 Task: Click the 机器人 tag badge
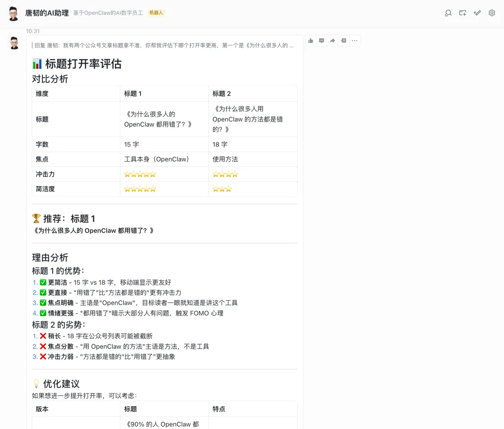pyautogui.click(x=156, y=13)
